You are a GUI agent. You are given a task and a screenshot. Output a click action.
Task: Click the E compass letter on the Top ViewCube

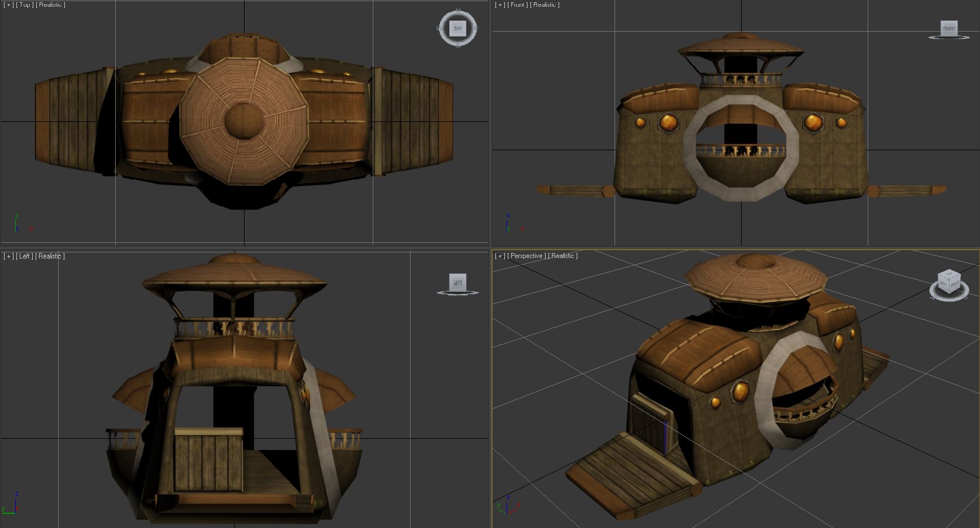476,28
